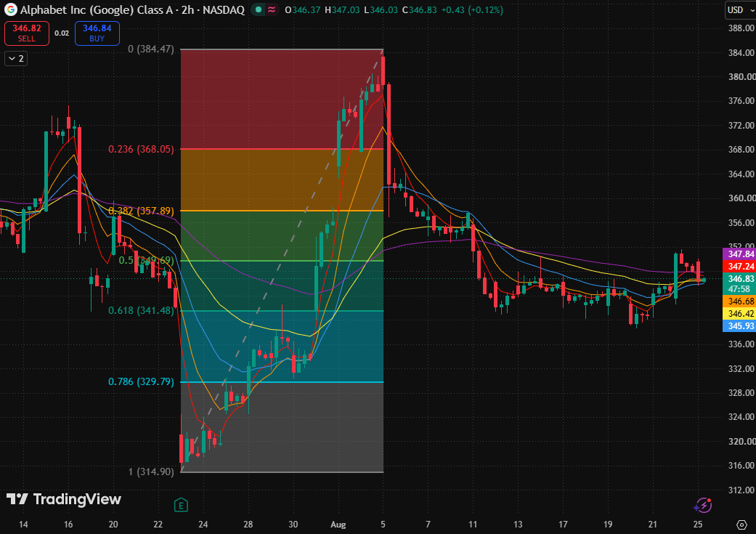Click the TradingView logo
Image resolution: width=756 pixels, height=534 pixels.
64,499
